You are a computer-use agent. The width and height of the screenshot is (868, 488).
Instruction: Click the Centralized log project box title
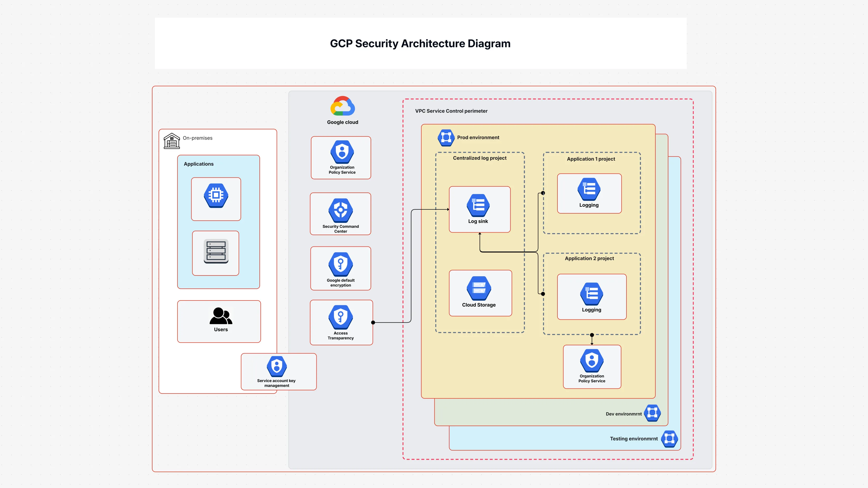tap(479, 157)
